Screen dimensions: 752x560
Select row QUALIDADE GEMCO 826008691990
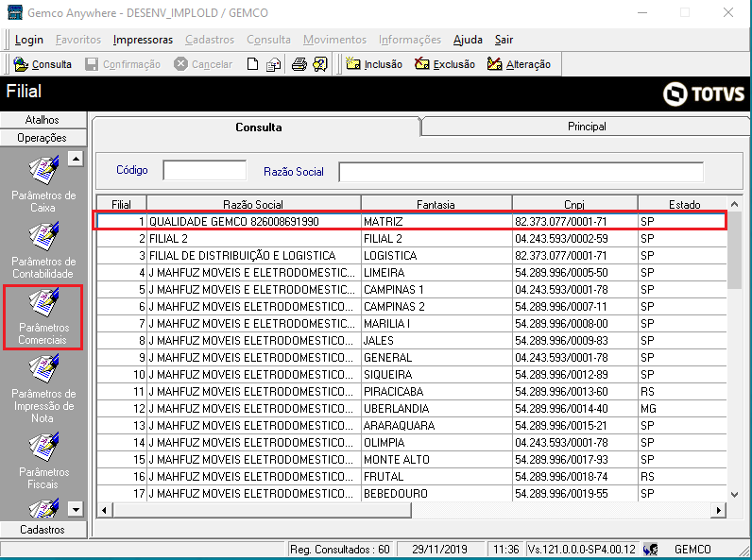point(412,222)
